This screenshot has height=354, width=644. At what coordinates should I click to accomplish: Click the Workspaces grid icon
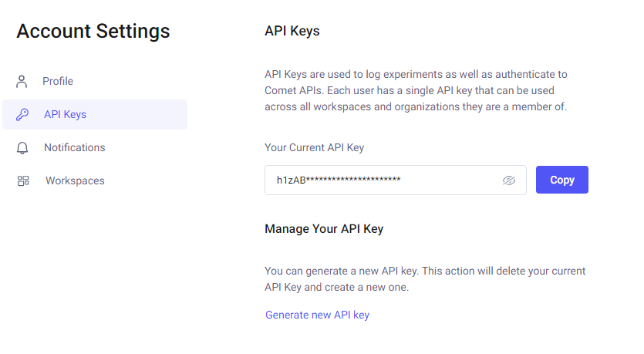23,180
